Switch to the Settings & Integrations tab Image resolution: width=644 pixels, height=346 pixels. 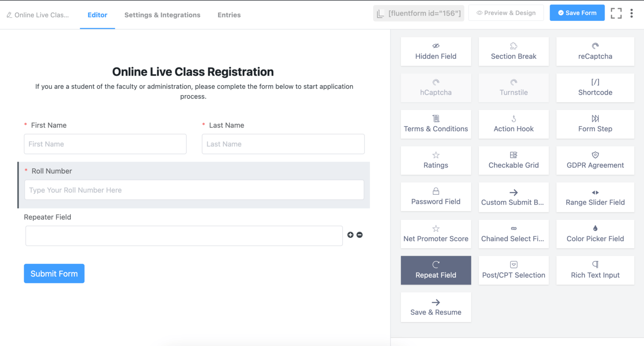(162, 15)
